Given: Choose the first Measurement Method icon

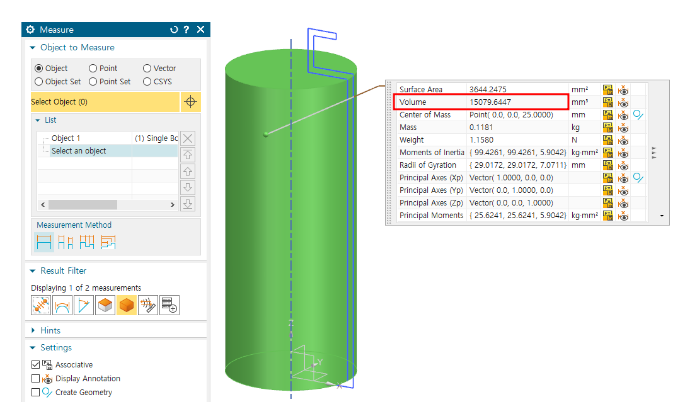Looking at the screenshot, I should [44, 242].
